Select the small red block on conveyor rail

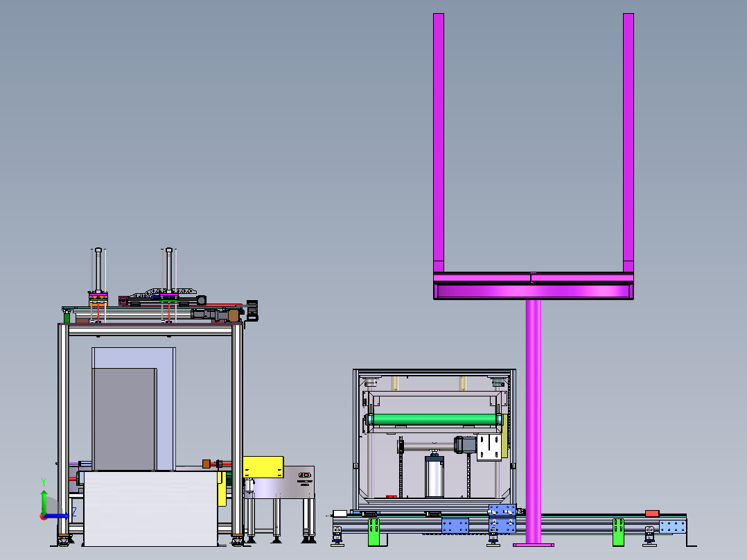pyautogui.click(x=652, y=514)
